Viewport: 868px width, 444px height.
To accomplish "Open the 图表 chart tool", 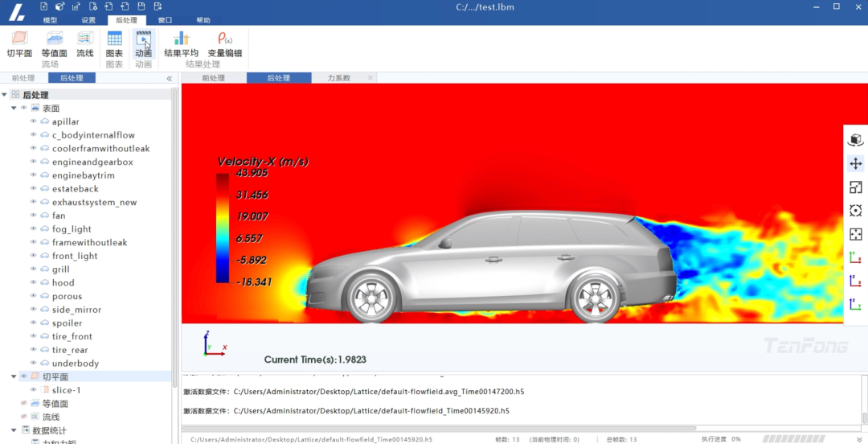I will point(114,43).
